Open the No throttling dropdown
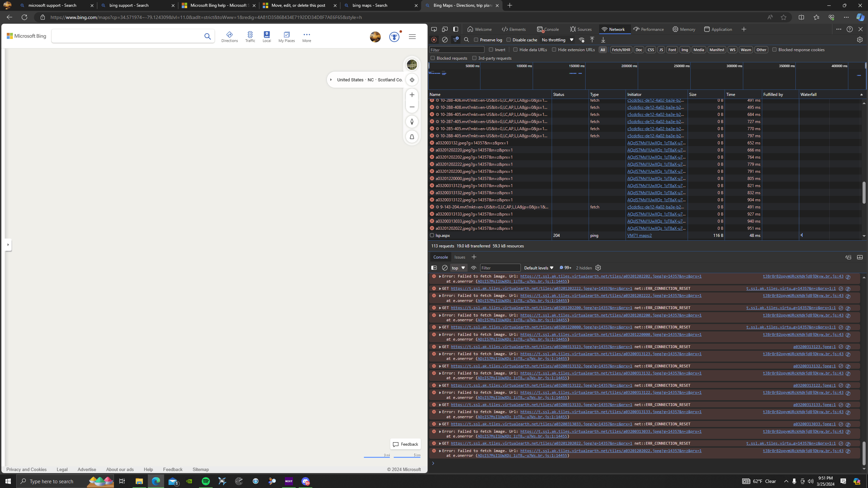Image resolution: width=868 pixels, height=488 pixels. [x=557, y=40]
